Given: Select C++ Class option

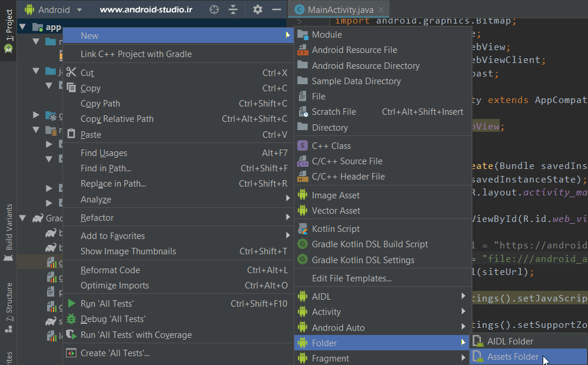Looking at the screenshot, I should 331,145.
